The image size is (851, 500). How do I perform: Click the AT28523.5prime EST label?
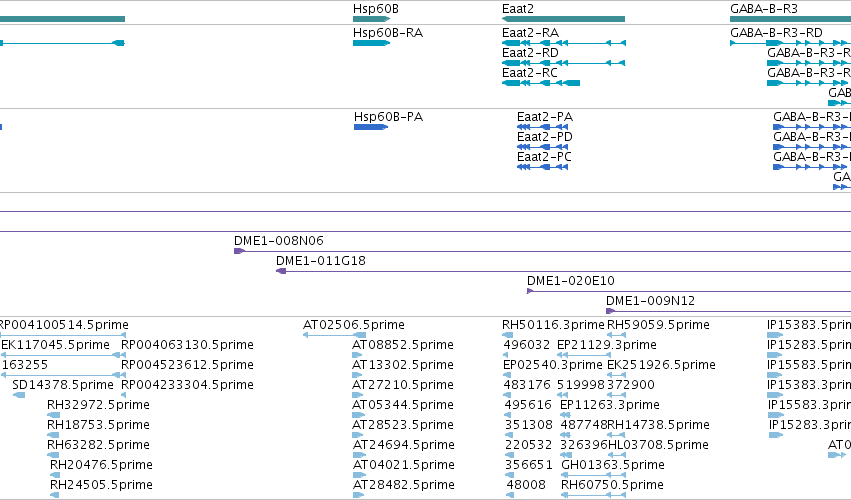pyautogui.click(x=403, y=425)
